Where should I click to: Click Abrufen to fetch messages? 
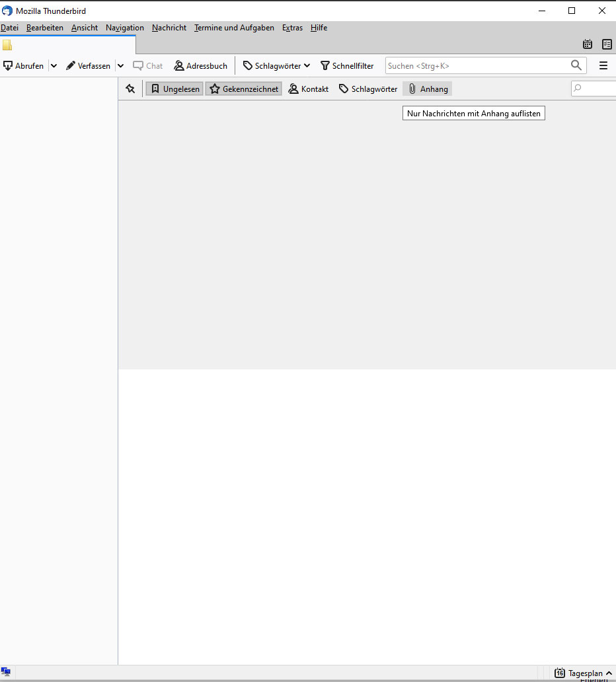(24, 65)
